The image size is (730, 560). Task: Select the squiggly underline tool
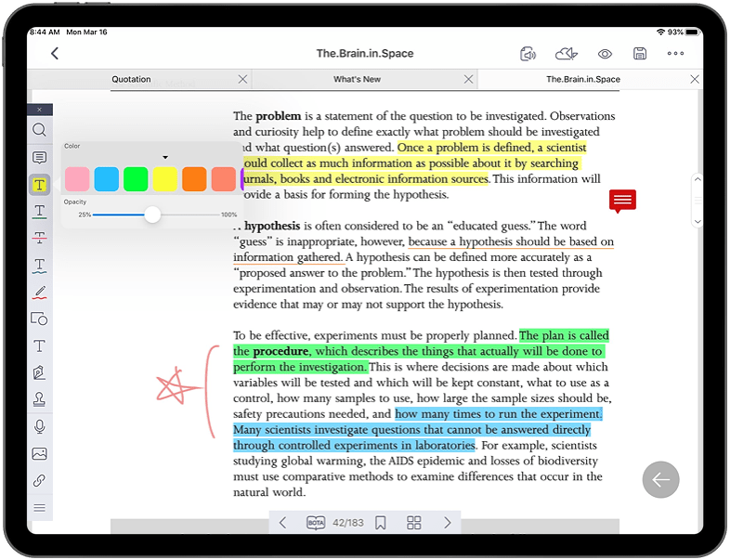tap(40, 266)
